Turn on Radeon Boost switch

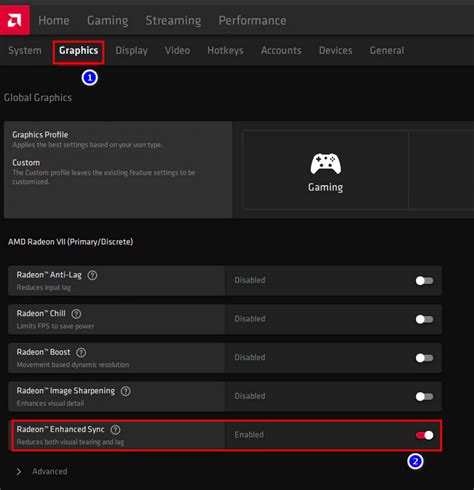point(424,358)
